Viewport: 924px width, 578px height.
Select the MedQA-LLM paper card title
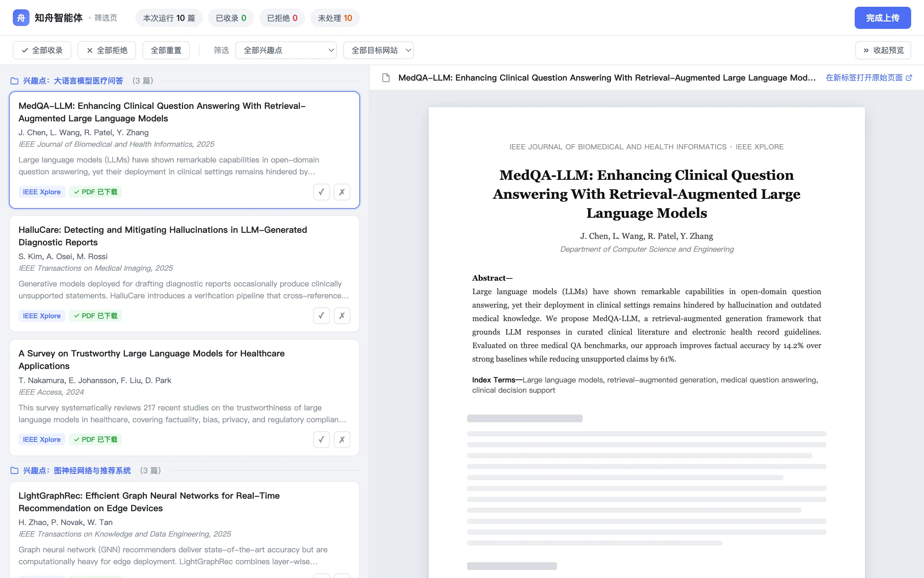coord(162,112)
